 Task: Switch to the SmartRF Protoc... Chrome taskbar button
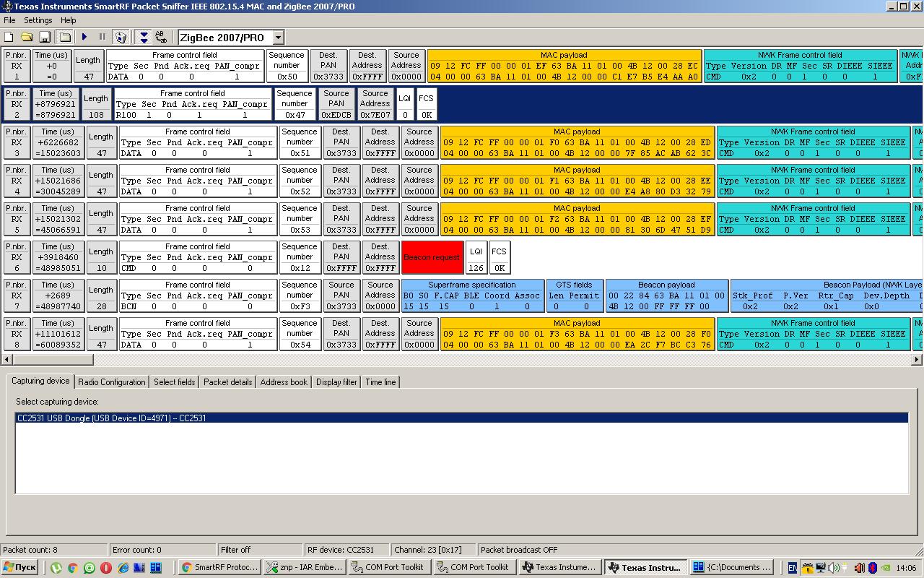(x=219, y=567)
